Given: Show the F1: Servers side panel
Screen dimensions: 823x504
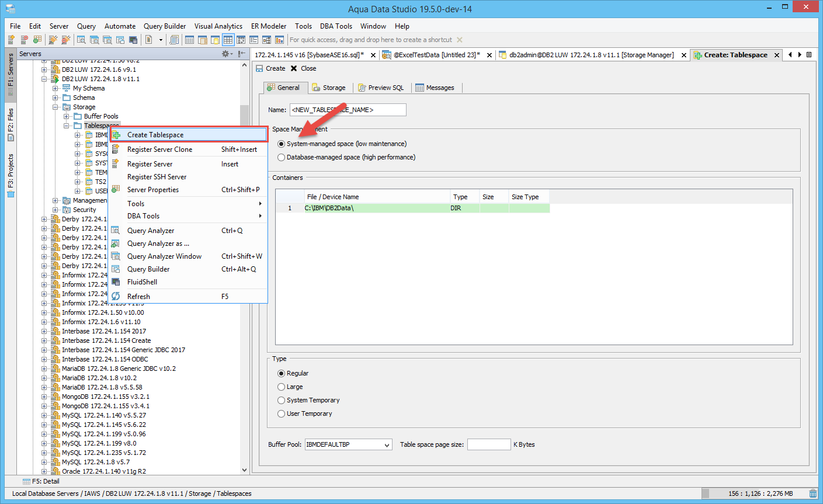Looking at the screenshot, I should pos(11,75).
